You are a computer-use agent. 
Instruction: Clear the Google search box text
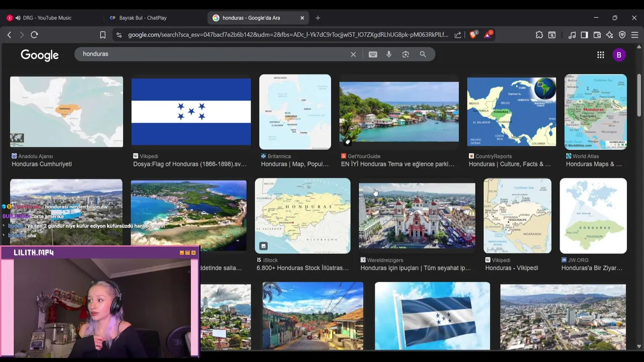[x=353, y=54]
